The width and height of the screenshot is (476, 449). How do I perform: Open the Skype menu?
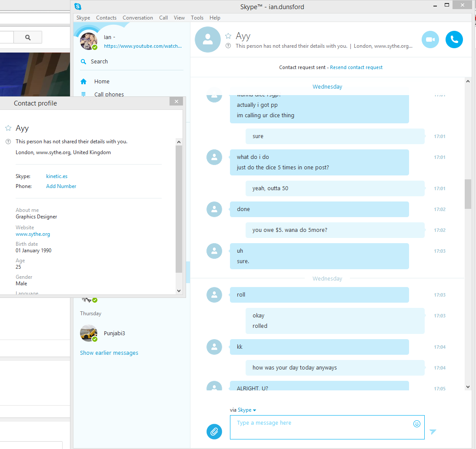point(83,17)
